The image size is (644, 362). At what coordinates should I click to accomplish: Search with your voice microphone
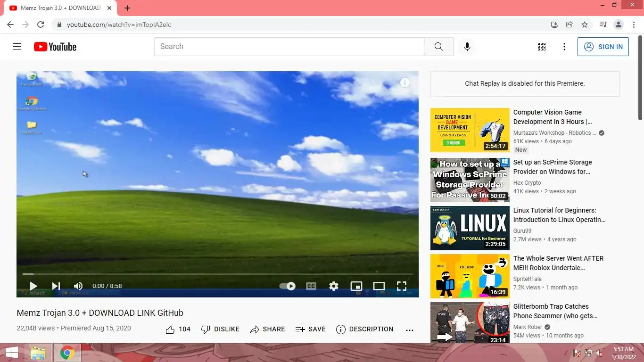(x=467, y=47)
